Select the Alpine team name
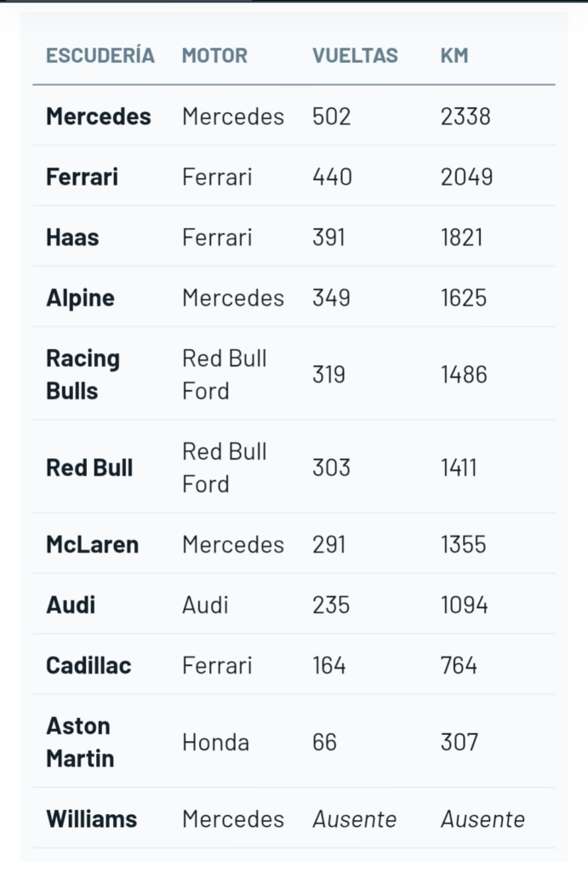Image resolution: width=588 pixels, height=872 pixels. [80, 298]
